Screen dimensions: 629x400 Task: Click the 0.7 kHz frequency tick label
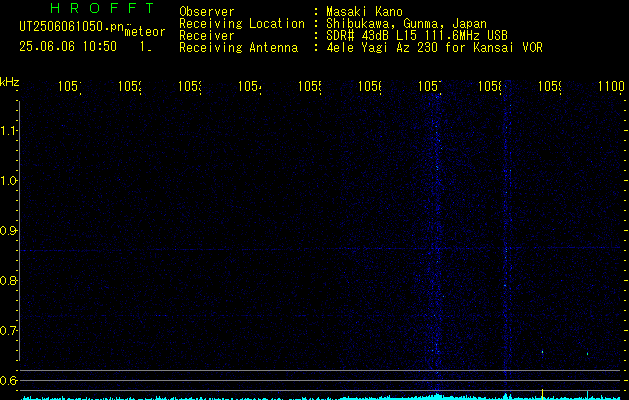click(x=8, y=330)
